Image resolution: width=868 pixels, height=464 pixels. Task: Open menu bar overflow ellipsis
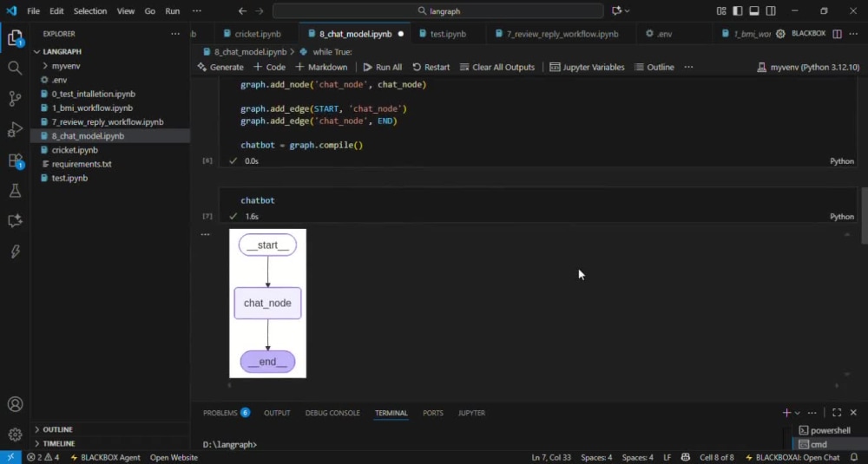[196, 11]
